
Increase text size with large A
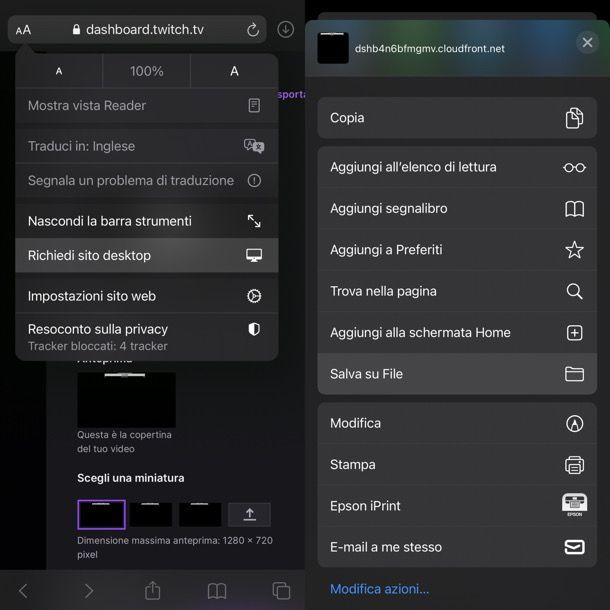coord(234,71)
